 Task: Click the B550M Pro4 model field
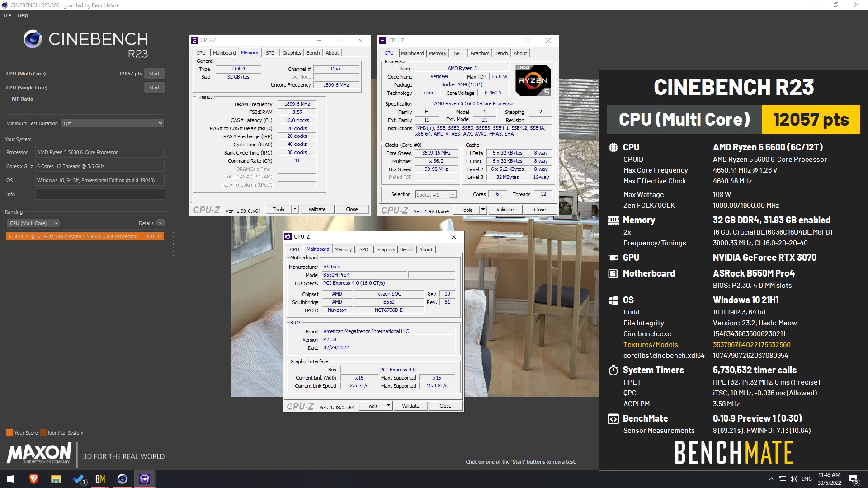point(364,275)
